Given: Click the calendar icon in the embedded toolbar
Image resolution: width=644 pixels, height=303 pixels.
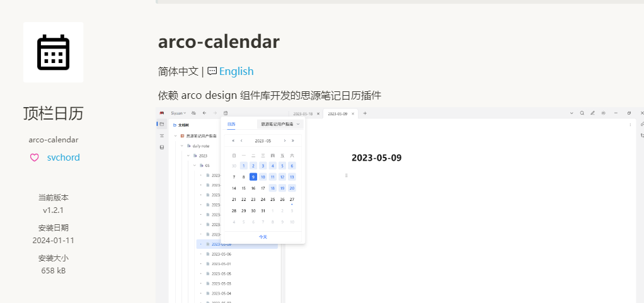Looking at the screenshot, I should click(x=226, y=113).
